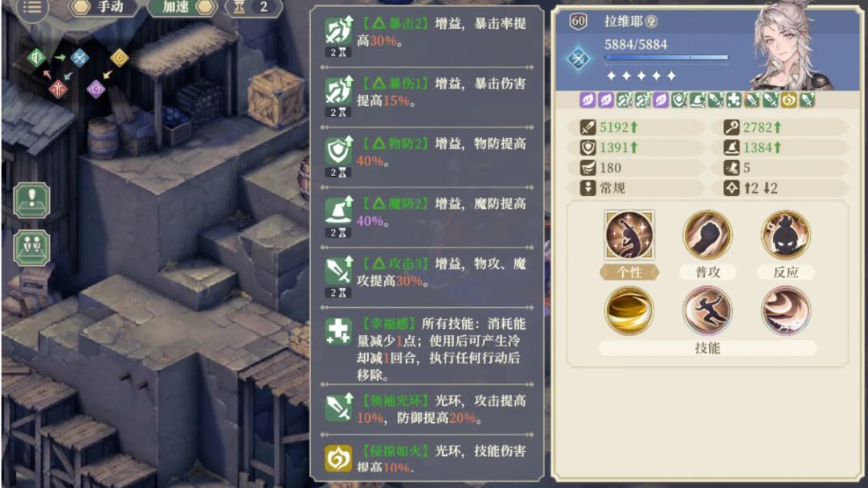Toggle the 加速 speed-up switch
Screen dimensions: 868x488
coord(183,7)
